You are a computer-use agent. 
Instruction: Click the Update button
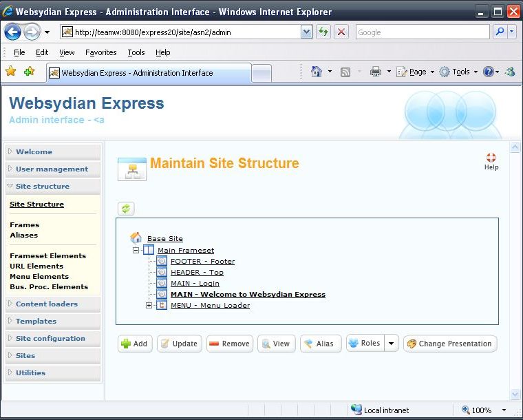click(x=180, y=344)
